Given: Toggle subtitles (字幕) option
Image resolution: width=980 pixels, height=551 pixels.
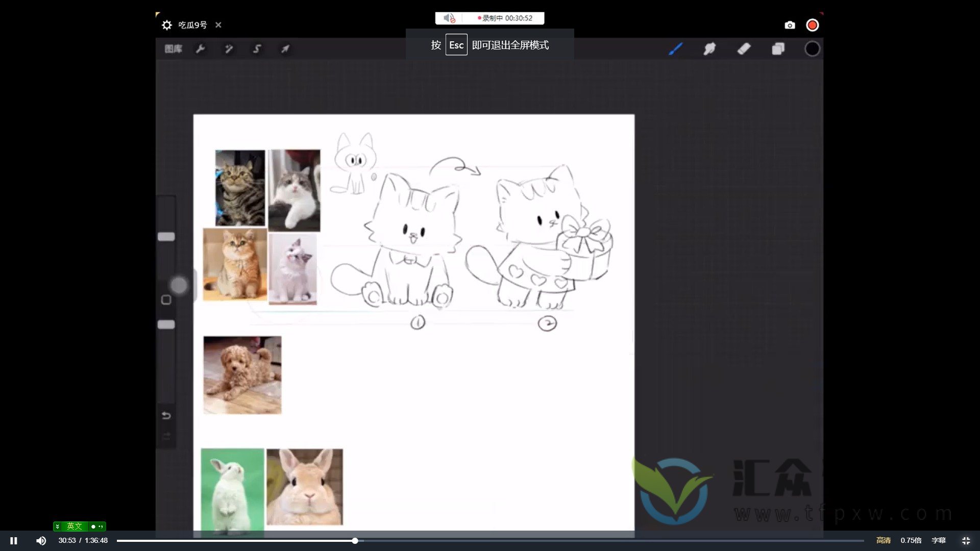Looking at the screenshot, I should pos(938,540).
